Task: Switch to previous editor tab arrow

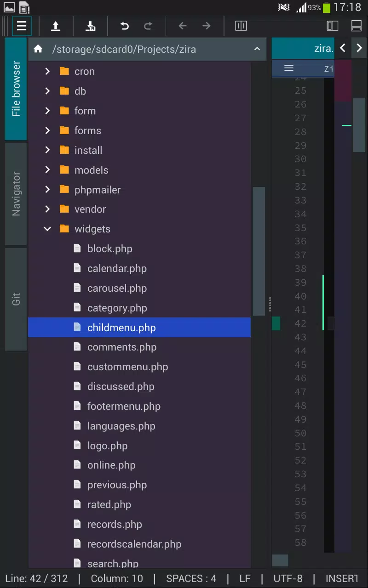Action: 342,48
